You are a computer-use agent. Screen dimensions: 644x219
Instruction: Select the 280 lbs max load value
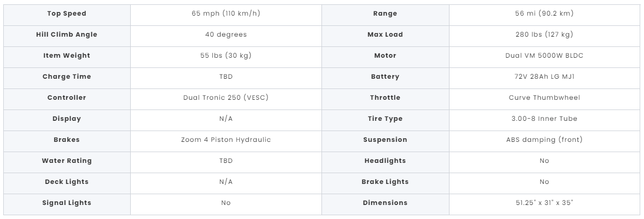544,35
